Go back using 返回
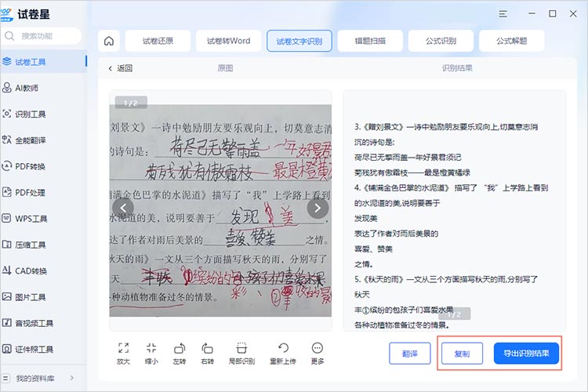The width and height of the screenshot is (588, 392). click(x=121, y=68)
